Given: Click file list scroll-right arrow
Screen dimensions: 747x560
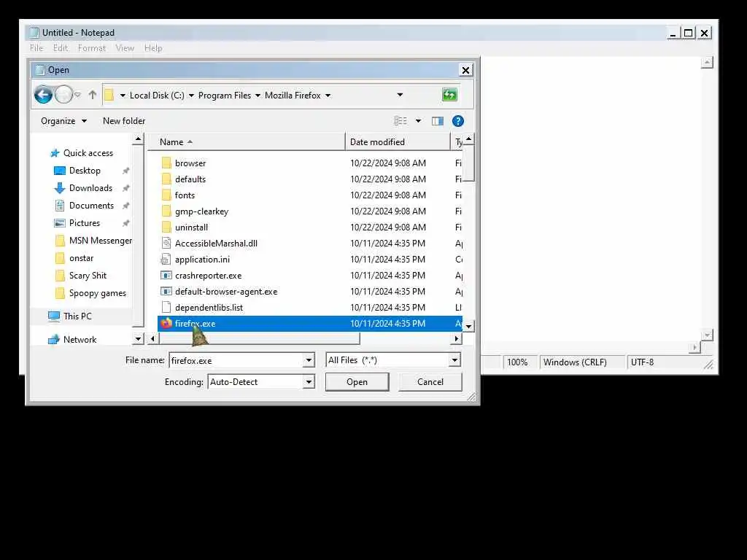Looking at the screenshot, I should click(x=457, y=338).
